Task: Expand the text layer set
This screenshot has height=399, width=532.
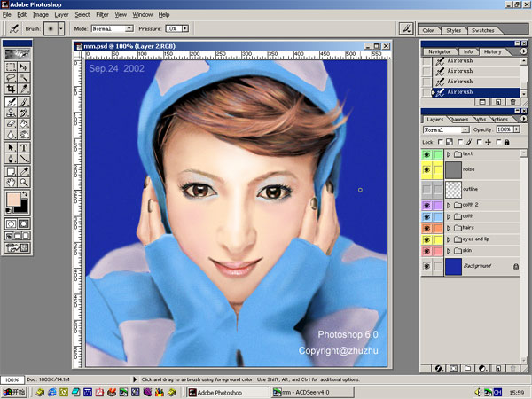Action: (x=449, y=154)
